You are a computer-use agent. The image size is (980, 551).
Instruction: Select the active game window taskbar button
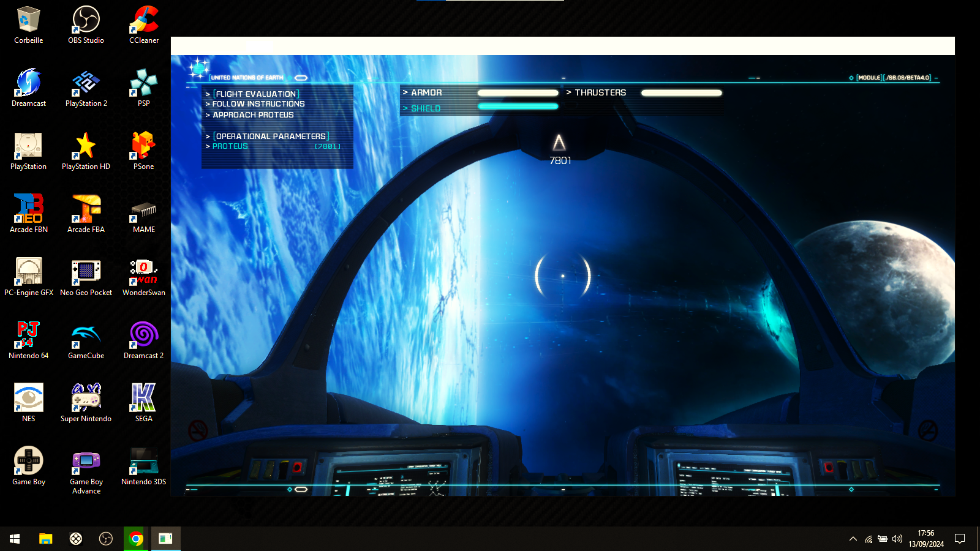(x=165, y=539)
